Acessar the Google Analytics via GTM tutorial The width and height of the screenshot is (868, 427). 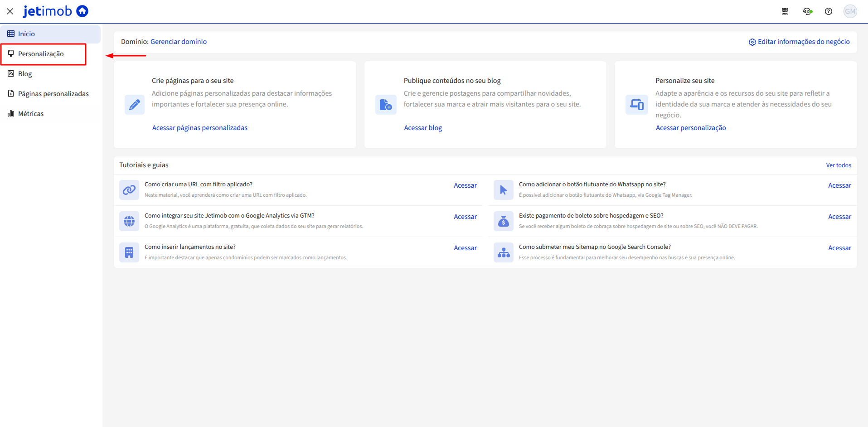(x=466, y=217)
